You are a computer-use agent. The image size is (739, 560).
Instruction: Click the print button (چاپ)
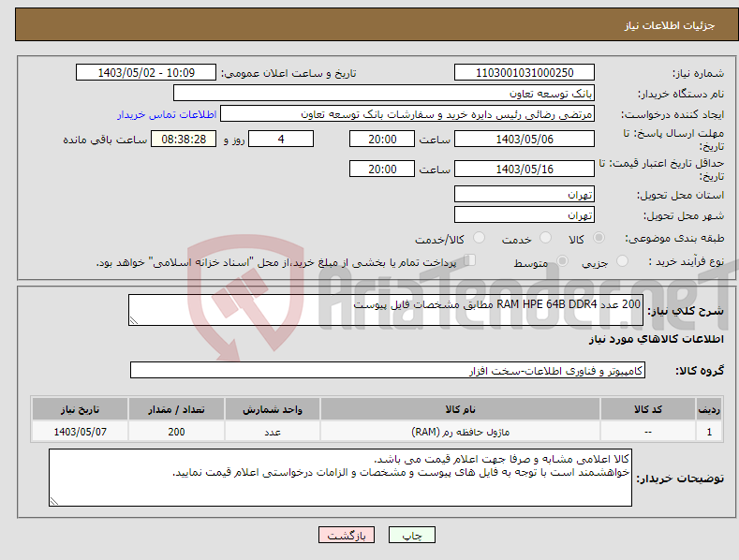tap(412, 535)
